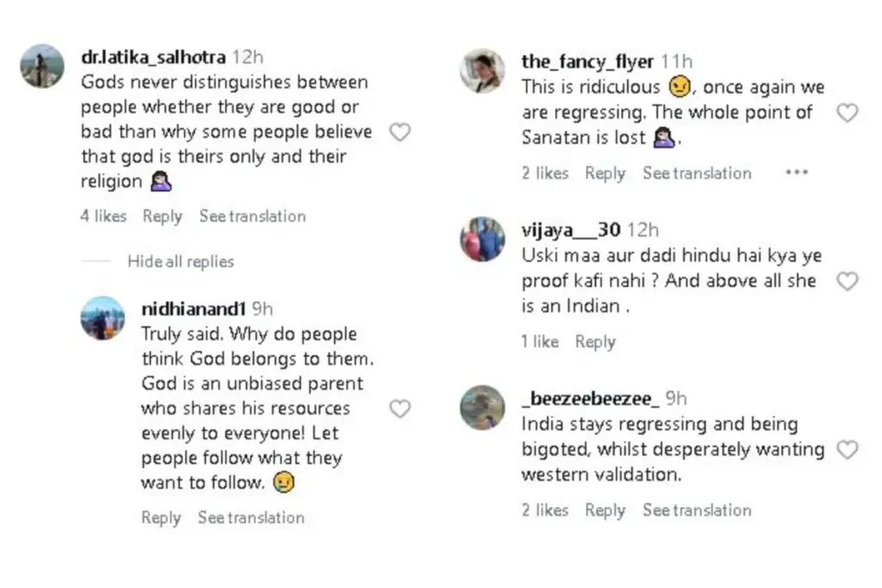882x588 pixels.
Task: Open nidhianand1's profile avatar
Action: click(x=102, y=319)
